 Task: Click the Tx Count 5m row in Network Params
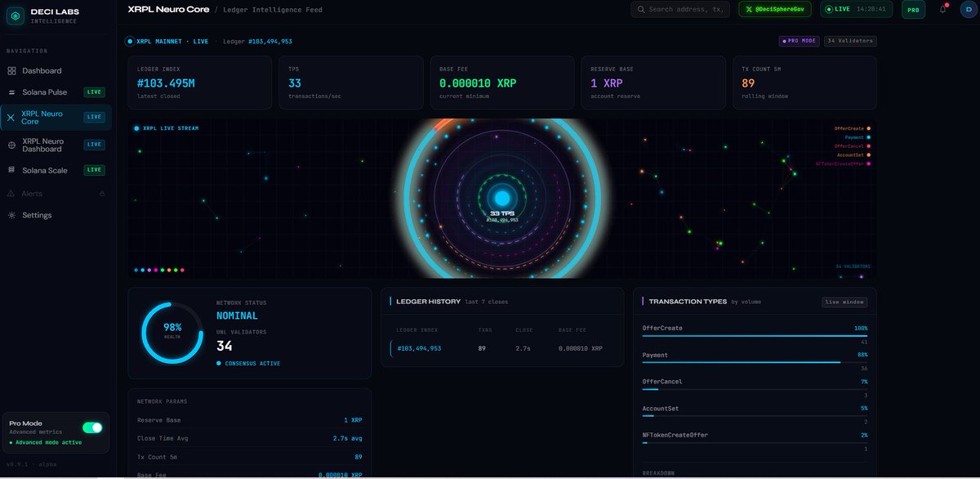(250, 457)
